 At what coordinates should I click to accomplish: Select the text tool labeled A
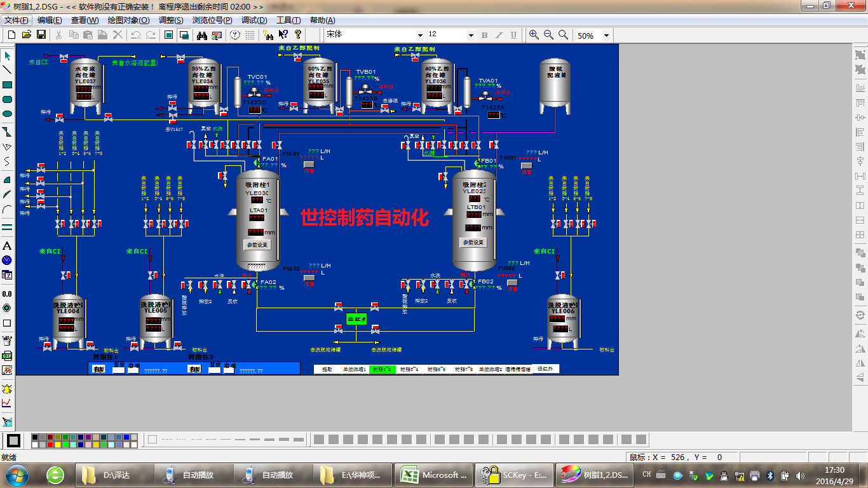coord(8,246)
